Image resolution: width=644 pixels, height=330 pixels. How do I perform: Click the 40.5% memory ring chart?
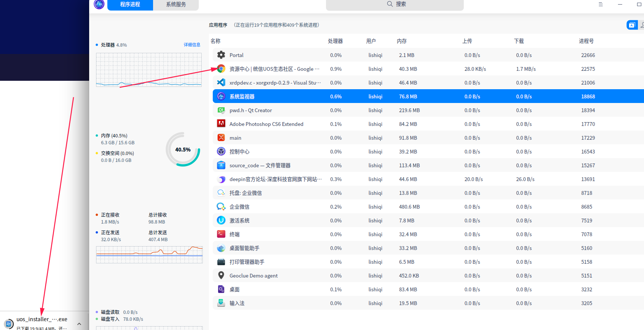click(x=183, y=150)
